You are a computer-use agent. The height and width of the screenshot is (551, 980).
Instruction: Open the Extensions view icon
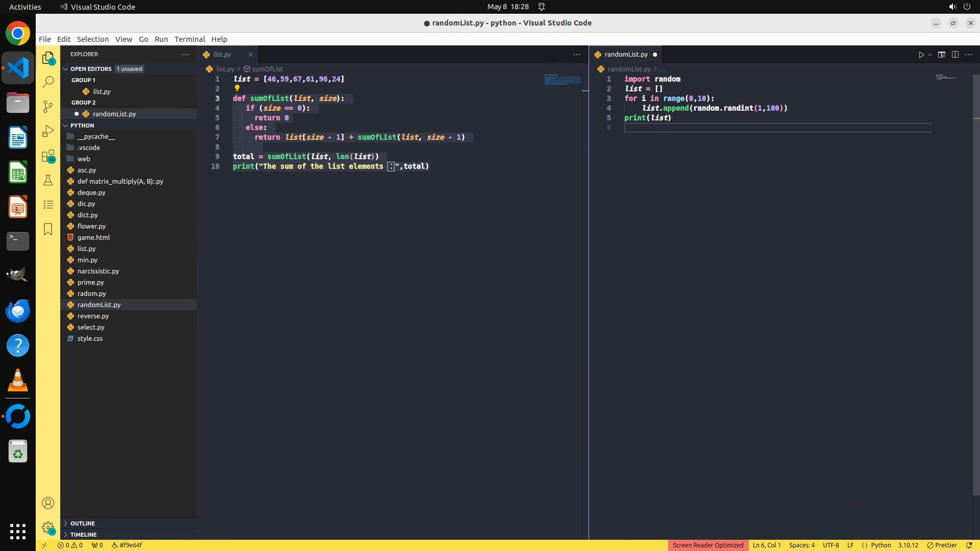click(x=48, y=156)
